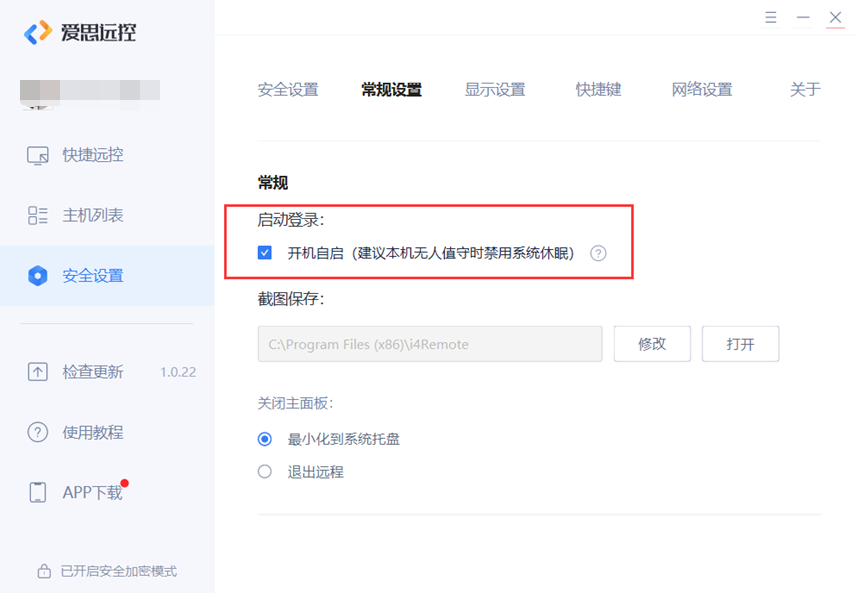Image resolution: width=856 pixels, height=598 pixels.
Task: Click the version number 1.0.22
Action: coord(178,372)
